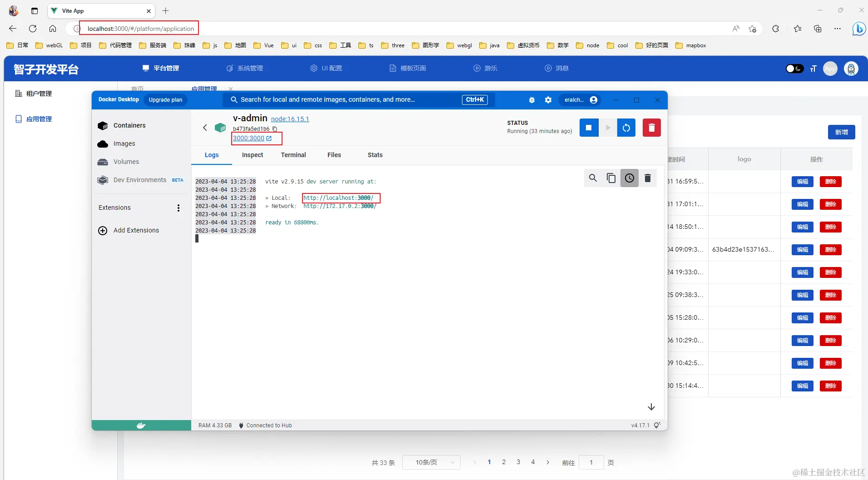Viewport: 868px width, 480px height.
Task: Click 编辑 in the 16:59:5 row
Action: point(803,182)
